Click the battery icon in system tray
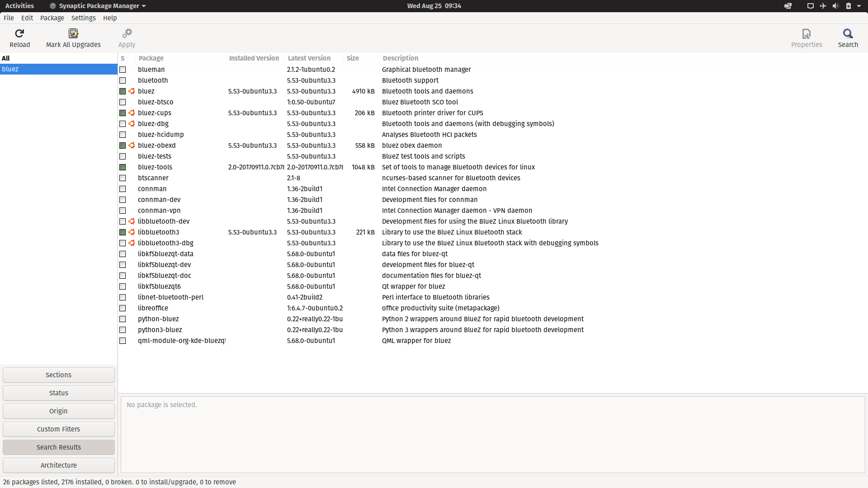868x488 pixels. click(x=848, y=6)
